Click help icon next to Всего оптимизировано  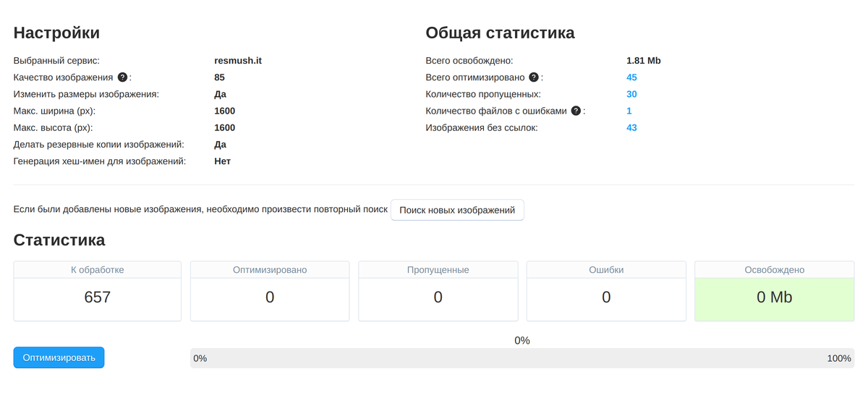point(534,77)
